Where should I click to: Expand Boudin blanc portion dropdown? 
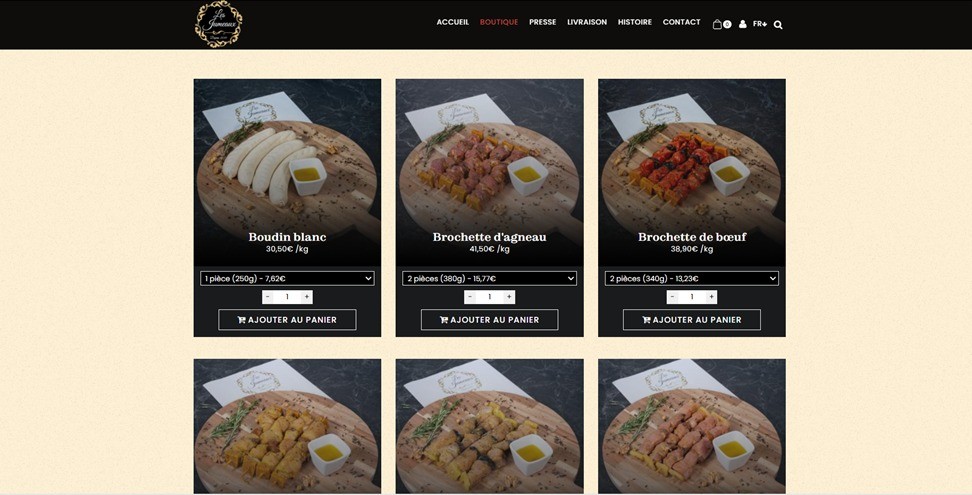tap(287, 279)
